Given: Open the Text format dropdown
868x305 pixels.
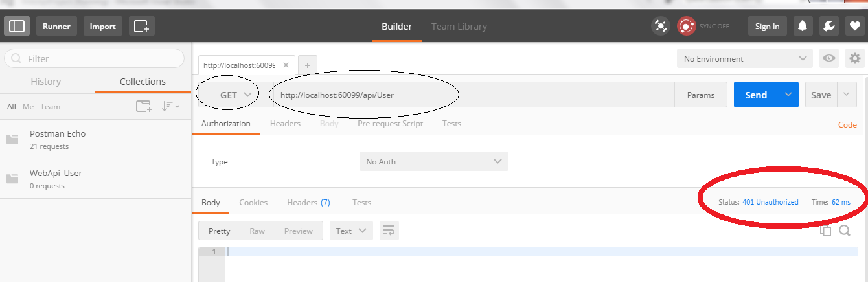Looking at the screenshot, I should (x=352, y=231).
